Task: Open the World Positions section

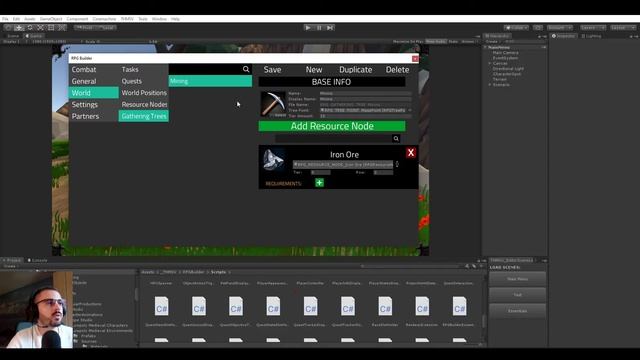Action: [143, 93]
